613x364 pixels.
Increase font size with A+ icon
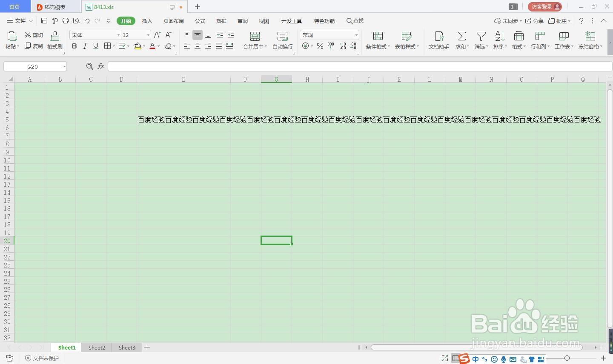coord(157,35)
